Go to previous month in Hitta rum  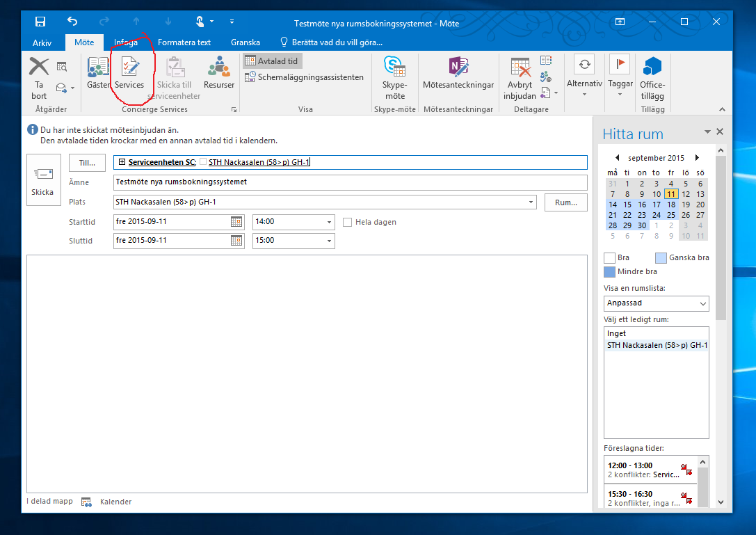pos(617,158)
